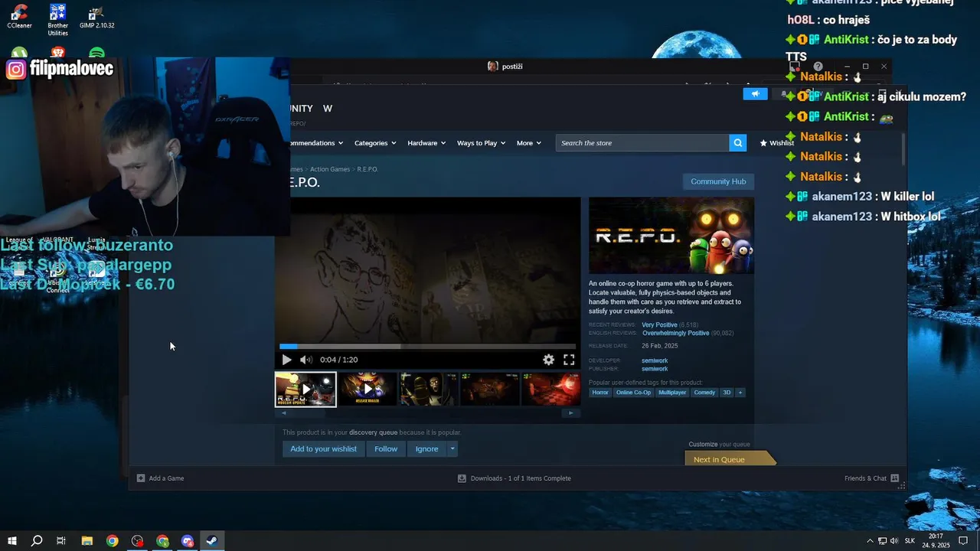Open Overwhelmingly Positive English reviews
This screenshot has height=551, width=980.
pyautogui.click(x=675, y=334)
